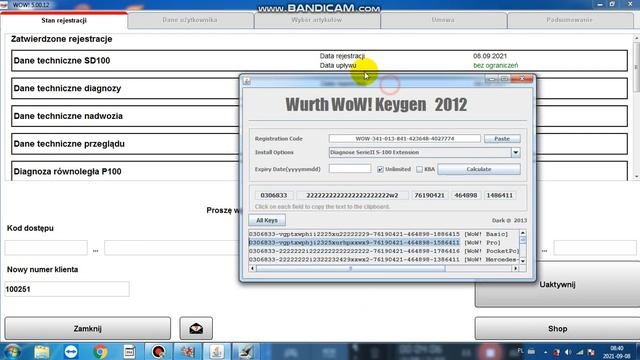Select the WoW! Basic key row

click(x=384, y=234)
